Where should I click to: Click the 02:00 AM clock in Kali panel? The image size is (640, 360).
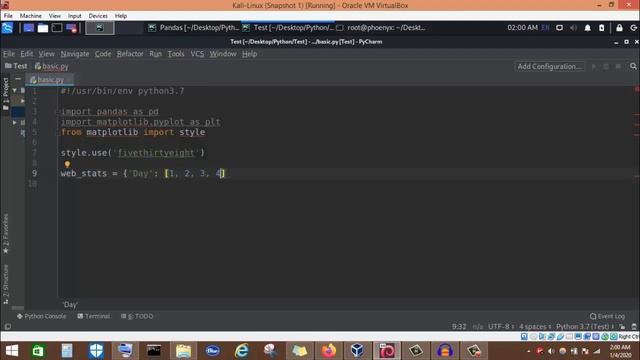(522, 28)
